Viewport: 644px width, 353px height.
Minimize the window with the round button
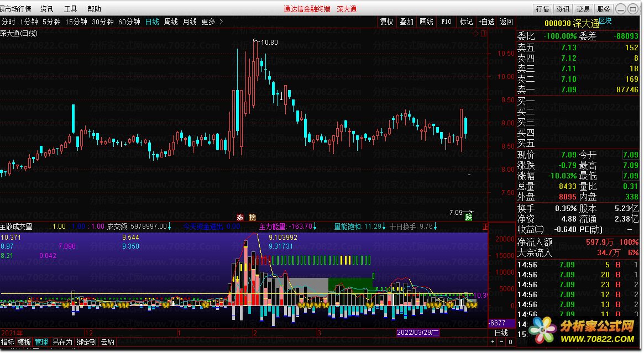pyautogui.click(x=621, y=9)
